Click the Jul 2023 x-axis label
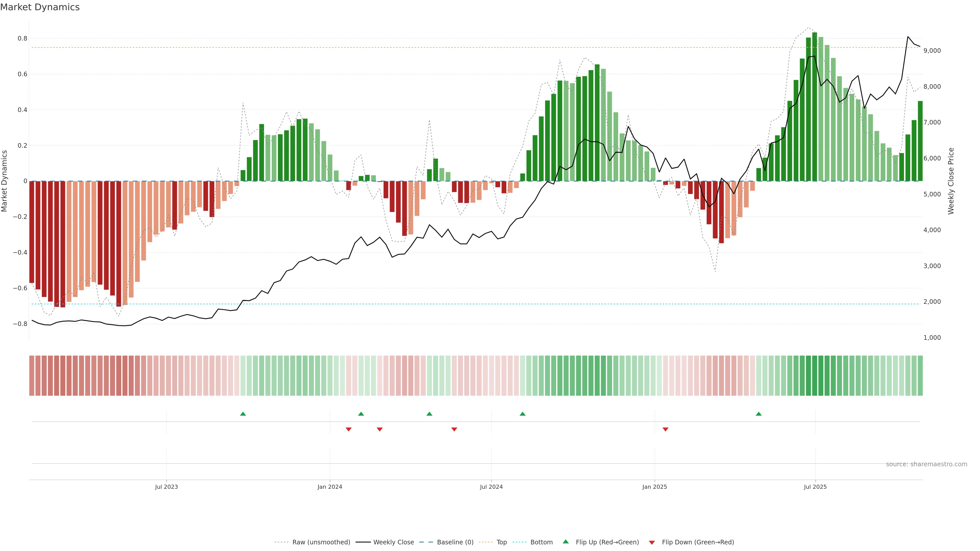Image resolution: width=980 pixels, height=551 pixels. pos(166,487)
